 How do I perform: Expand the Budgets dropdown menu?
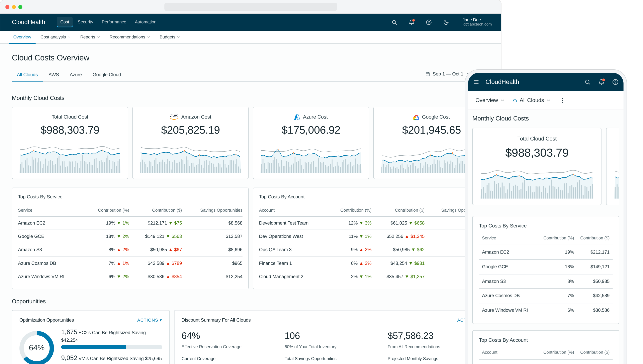(x=169, y=37)
